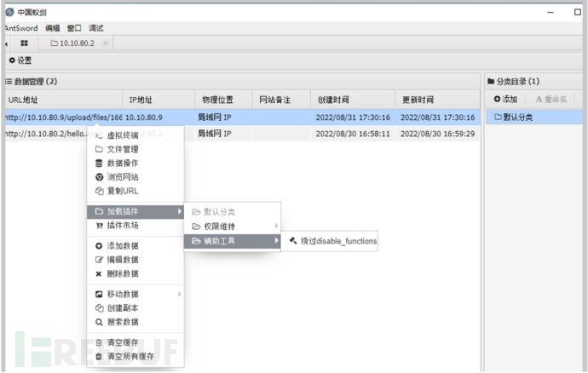Click IP cell 10.10.80.9
The image size is (588, 373).
tap(144, 118)
